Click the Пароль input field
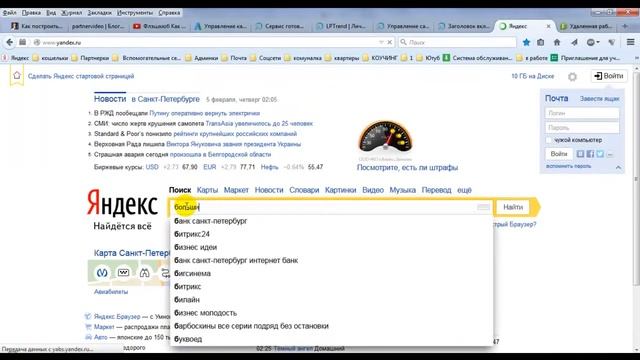 [x=582, y=128]
